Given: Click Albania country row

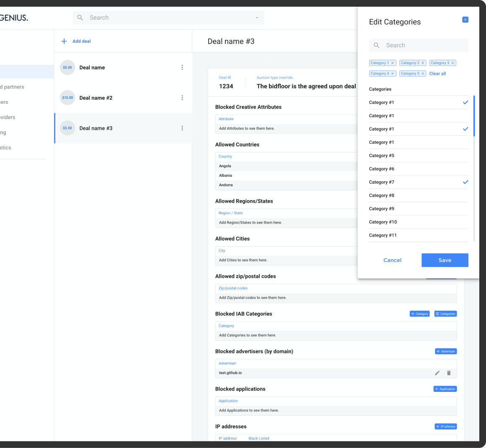Looking at the screenshot, I should point(287,175).
